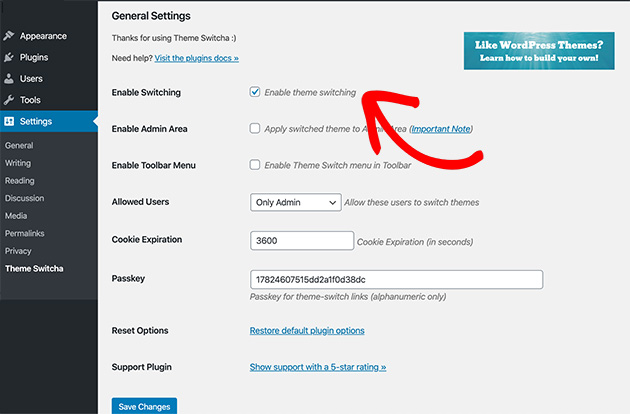The height and width of the screenshot is (414, 630).
Task: Click the Users person icon
Action: pos(9,79)
